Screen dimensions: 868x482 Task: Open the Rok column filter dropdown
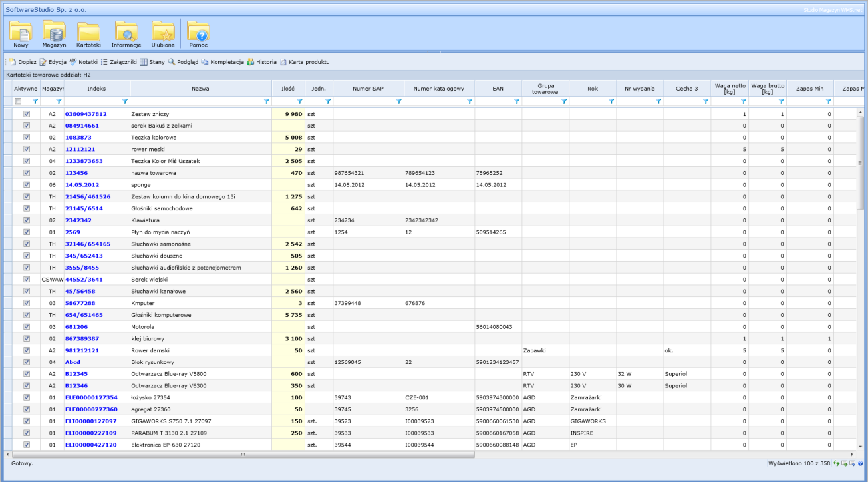[611, 101]
